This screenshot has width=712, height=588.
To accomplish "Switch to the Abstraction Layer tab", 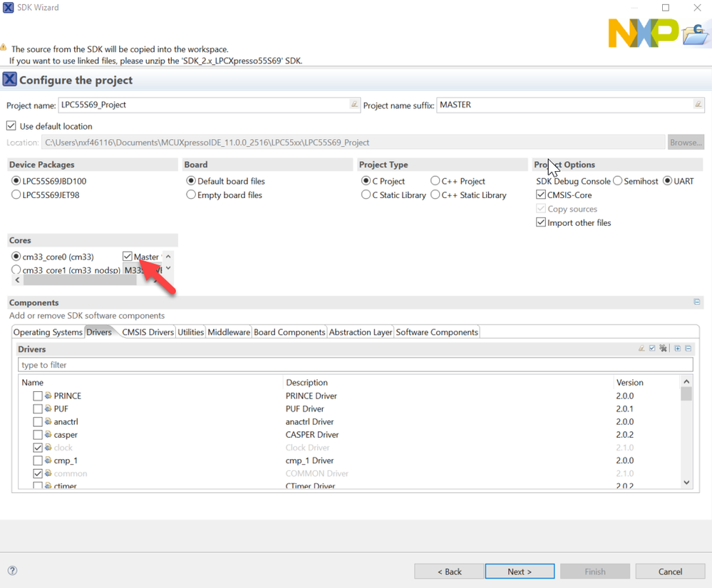I will tap(361, 332).
